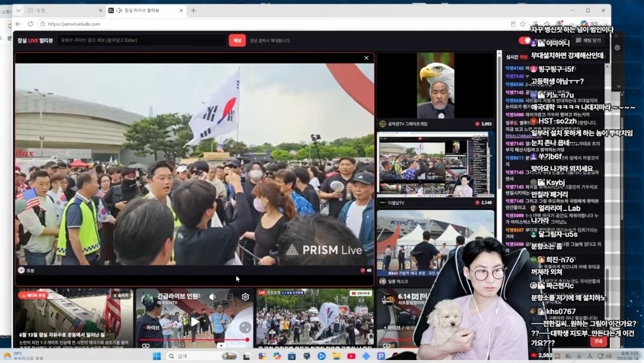Click the 애국모녀TV channel avatar
This screenshot has height=363, width=644.
147,299
